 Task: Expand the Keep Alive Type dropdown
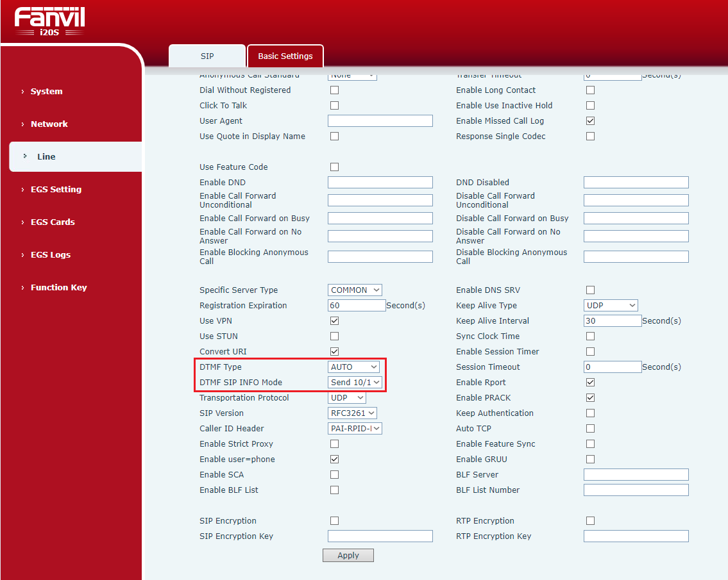[x=610, y=306]
